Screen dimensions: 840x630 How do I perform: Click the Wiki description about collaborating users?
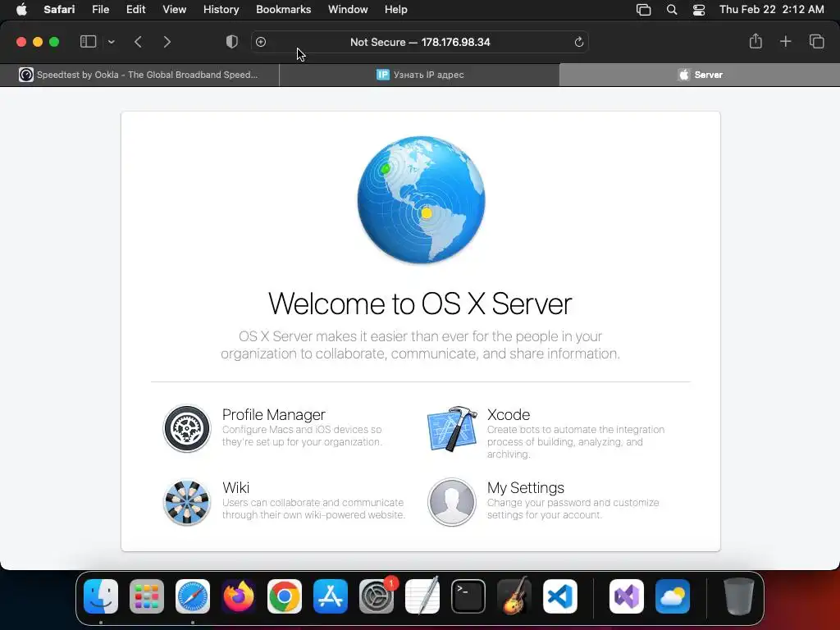click(x=313, y=509)
